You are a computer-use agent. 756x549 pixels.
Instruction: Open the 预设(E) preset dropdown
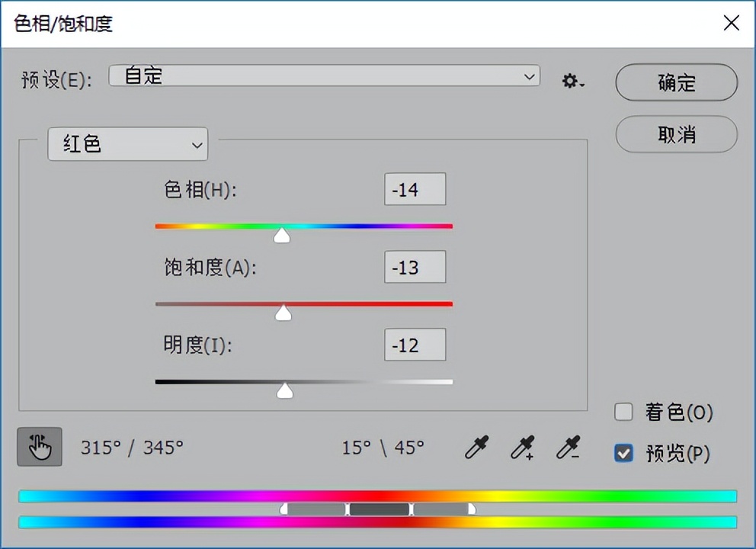point(324,76)
